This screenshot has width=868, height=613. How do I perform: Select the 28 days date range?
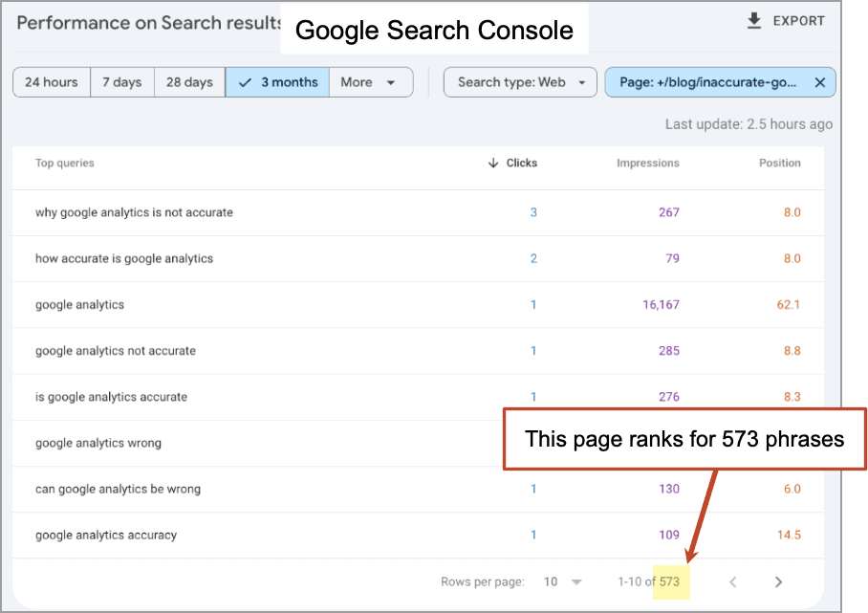[190, 82]
